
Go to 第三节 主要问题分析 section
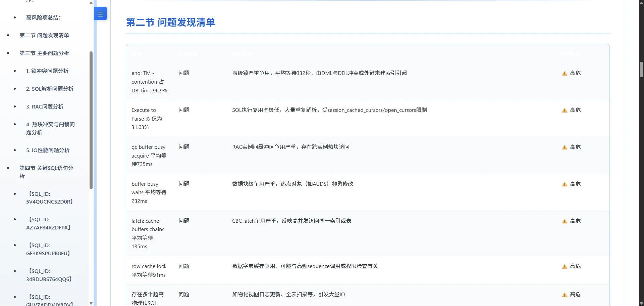(44, 53)
